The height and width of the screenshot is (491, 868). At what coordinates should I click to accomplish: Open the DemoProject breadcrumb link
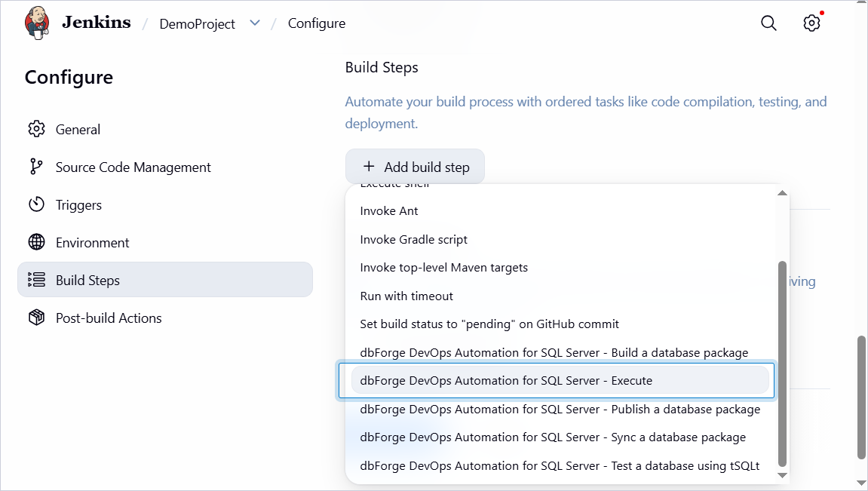[197, 24]
